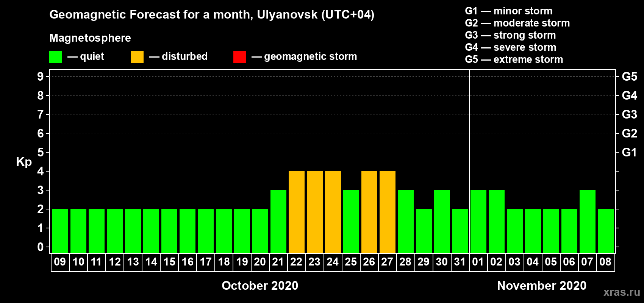Click date label 31 on the axis

coord(460,262)
